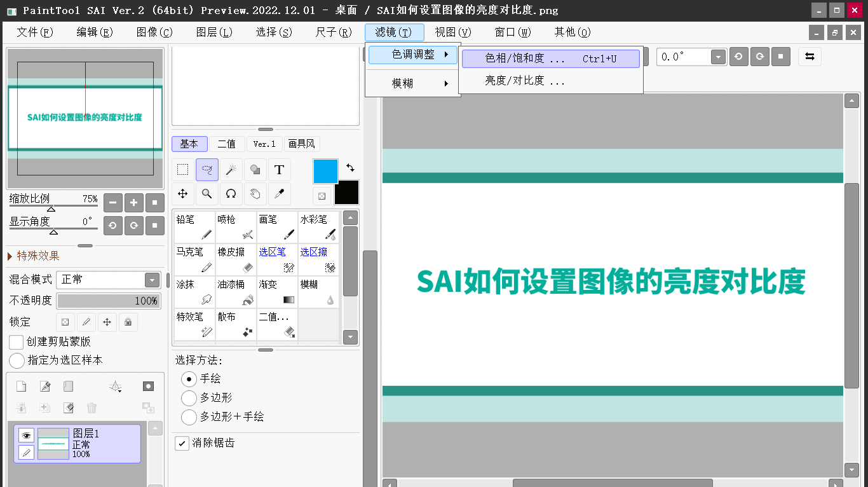868x487 pixels.
Task: Swap foreground and background colors
Action: [350, 168]
